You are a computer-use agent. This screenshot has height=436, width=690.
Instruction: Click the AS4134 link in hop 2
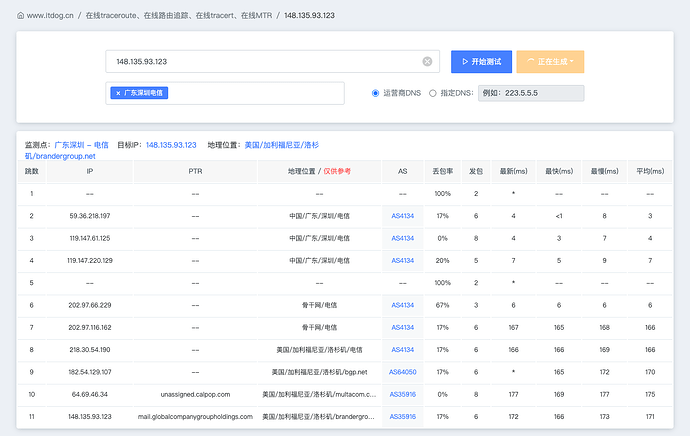403,216
